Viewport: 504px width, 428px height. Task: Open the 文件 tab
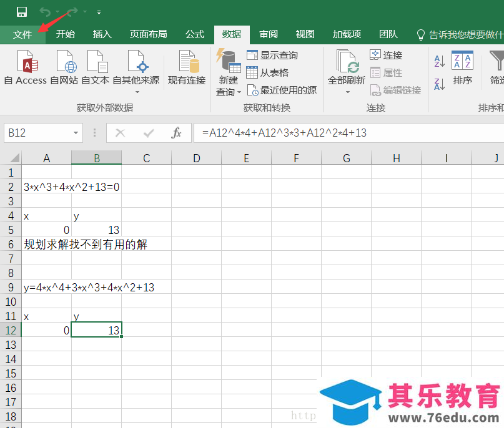[x=22, y=34]
